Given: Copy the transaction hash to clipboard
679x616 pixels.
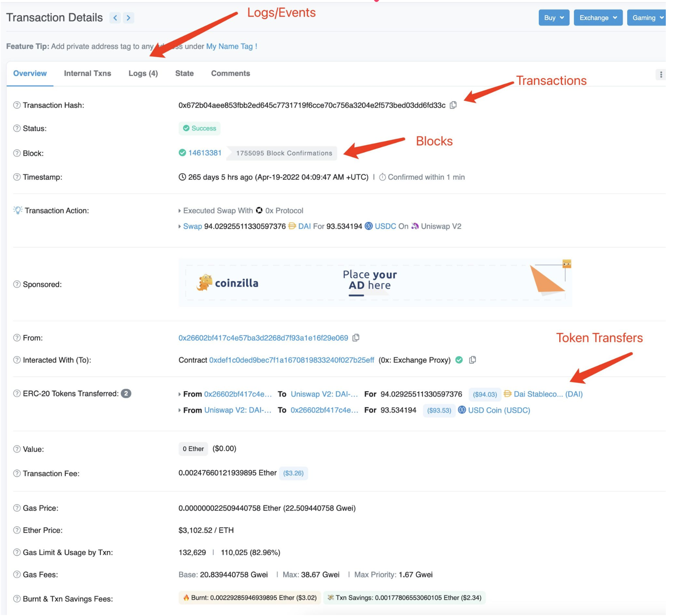Looking at the screenshot, I should pos(453,105).
